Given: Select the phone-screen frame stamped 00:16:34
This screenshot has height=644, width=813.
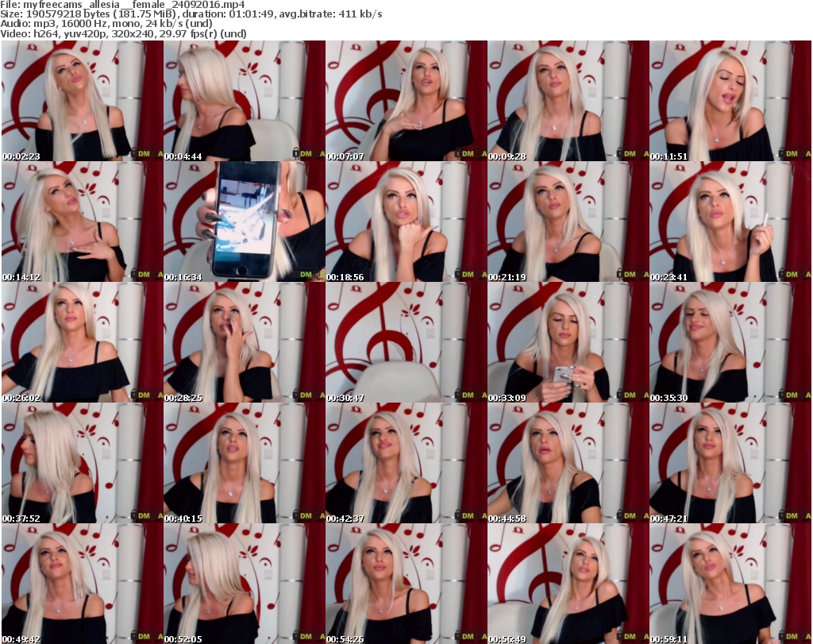Looking at the screenshot, I should pos(245,222).
